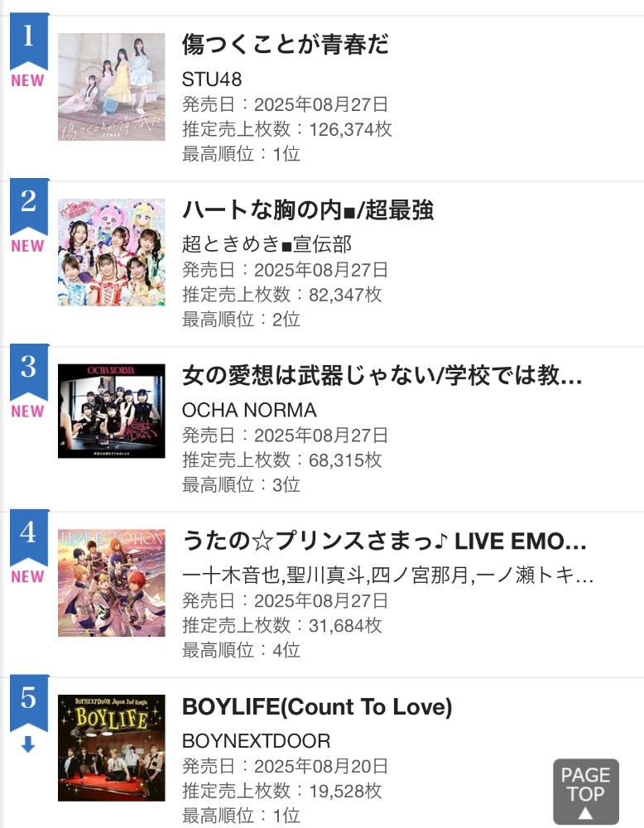Click the rank 3 ribbon badge
The height and width of the screenshot is (828, 644).
(x=28, y=369)
